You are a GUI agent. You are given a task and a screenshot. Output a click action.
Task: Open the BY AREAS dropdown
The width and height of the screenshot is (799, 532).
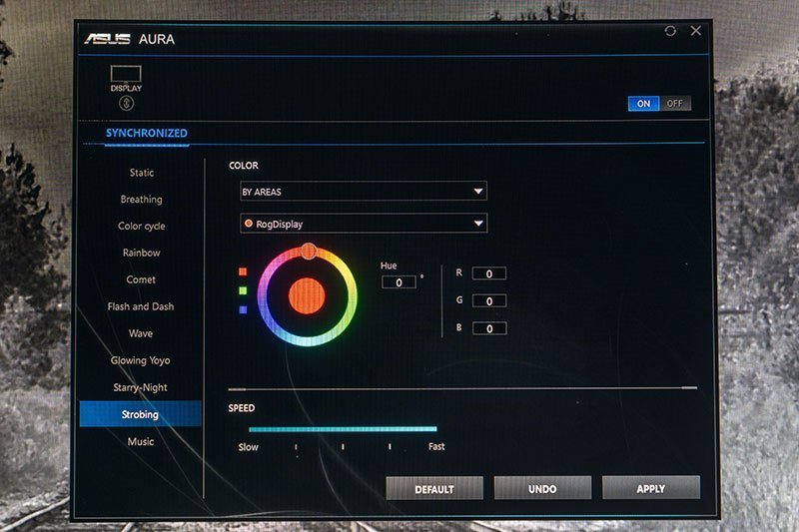click(x=364, y=192)
